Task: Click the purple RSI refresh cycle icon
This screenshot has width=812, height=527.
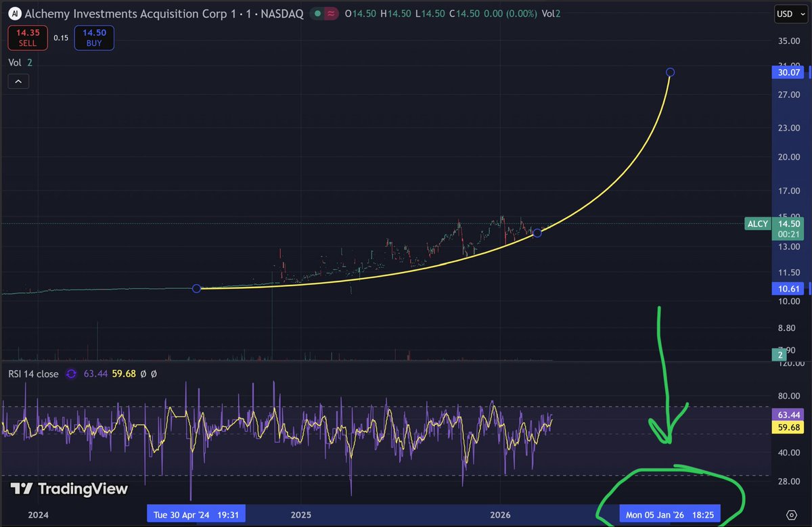Action: pyautogui.click(x=70, y=373)
